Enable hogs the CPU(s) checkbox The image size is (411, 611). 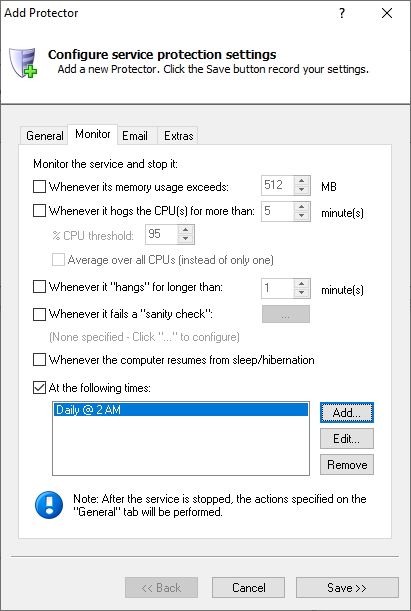tap(39, 211)
